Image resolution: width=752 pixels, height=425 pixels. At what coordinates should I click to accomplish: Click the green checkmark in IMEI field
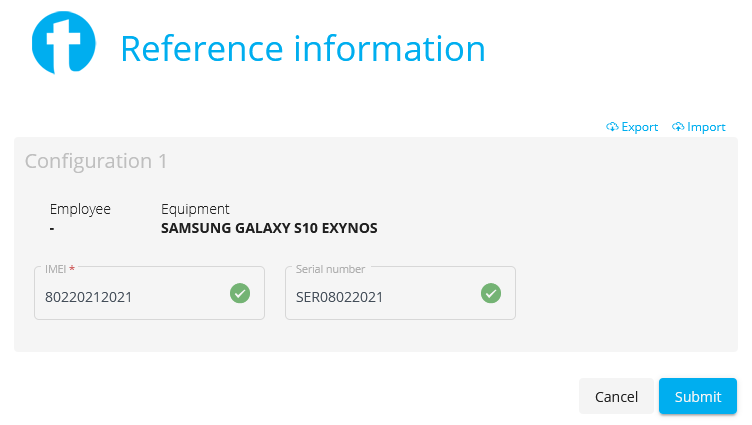coord(240,293)
